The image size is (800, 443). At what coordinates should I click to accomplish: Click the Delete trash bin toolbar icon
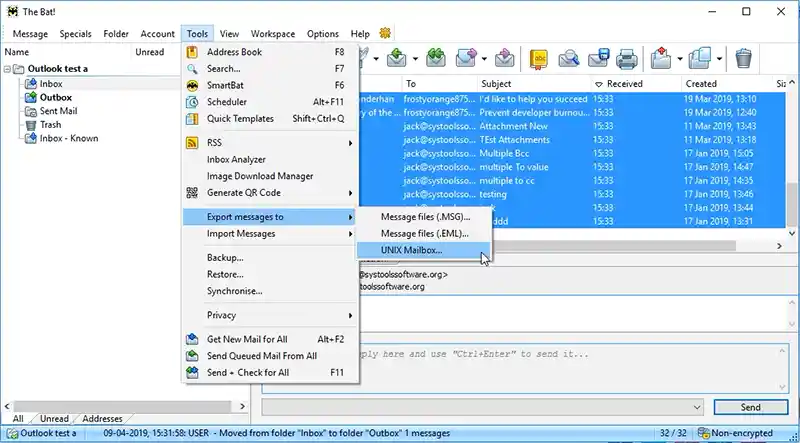click(x=744, y=58)
